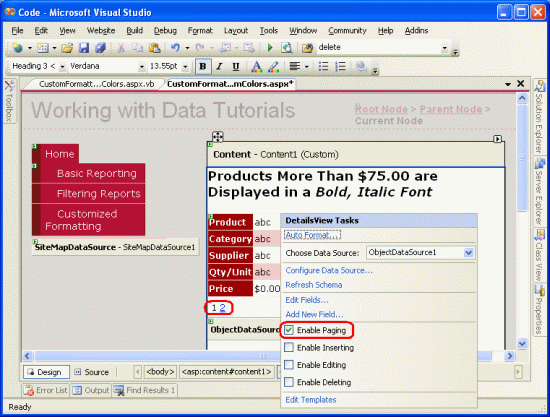The width and height of the screenshot is (550, 417).
Task: Start debugging with green play icon
Action: 270,48
